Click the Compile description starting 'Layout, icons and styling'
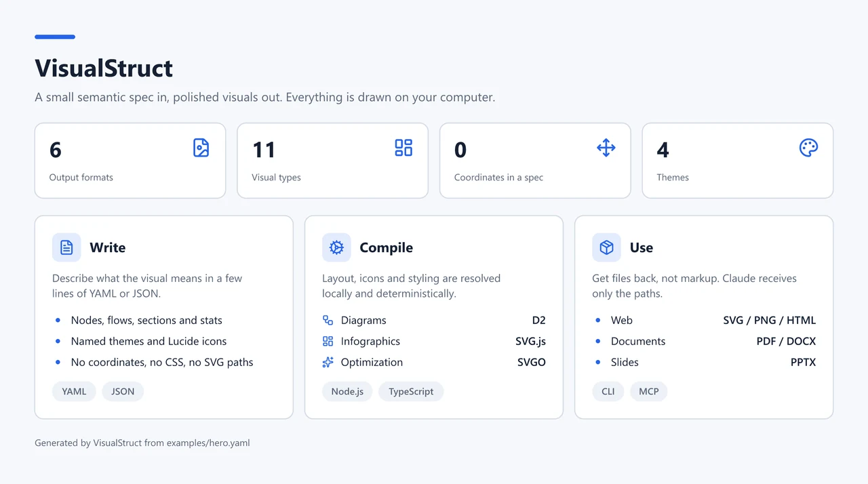Viewport: 868px width, 484px height. 411,286
